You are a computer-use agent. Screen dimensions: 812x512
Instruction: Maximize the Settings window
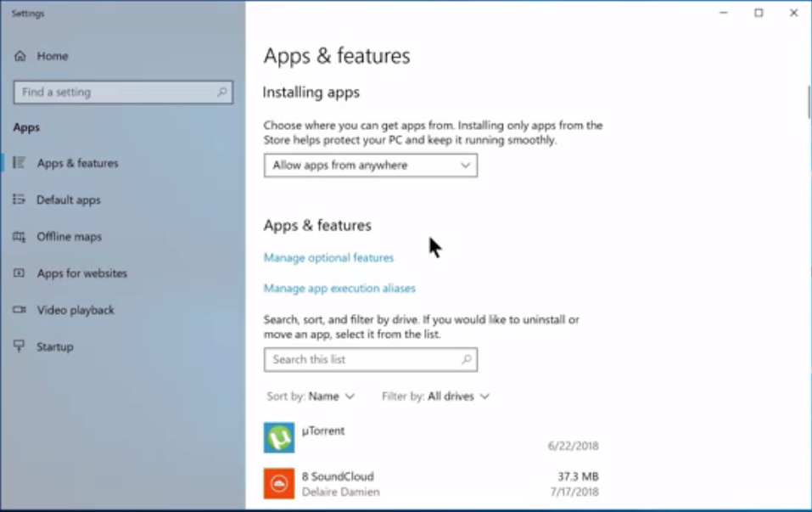[x=759, y=13]
